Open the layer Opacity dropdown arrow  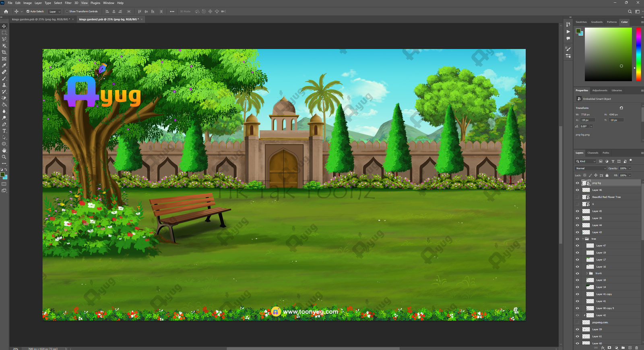click(630, 169)
